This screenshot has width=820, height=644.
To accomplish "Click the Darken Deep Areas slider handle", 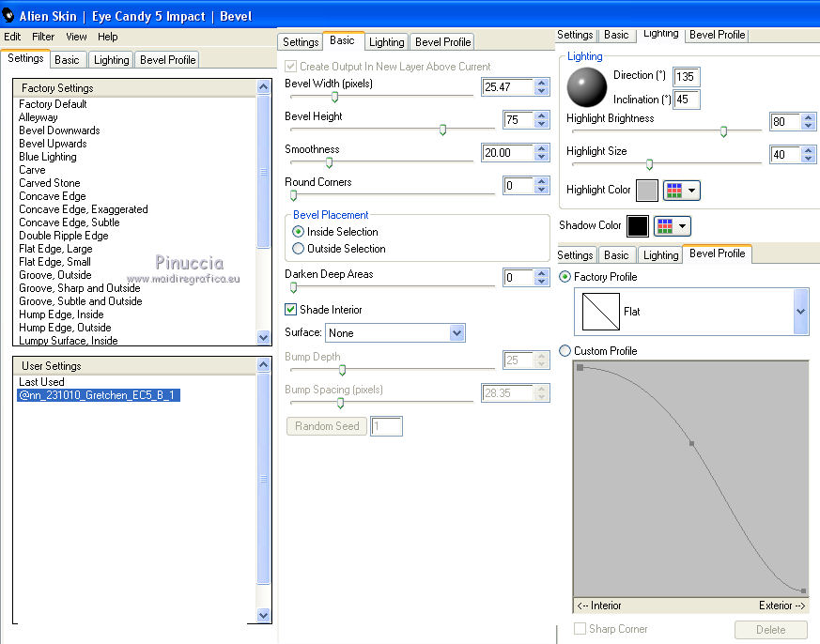I will 293,287.
